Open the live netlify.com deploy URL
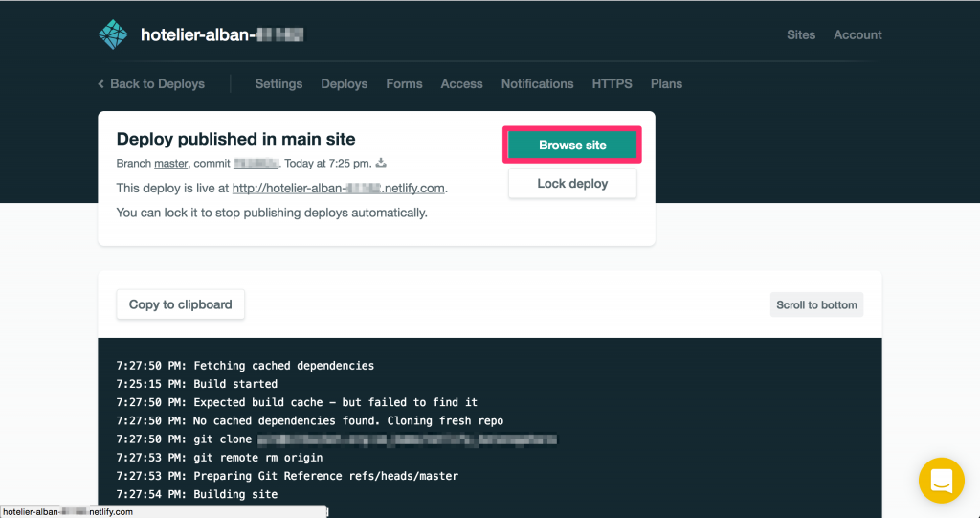The width and height of the screenshot is (980, 518). click(x=338, y=188)
